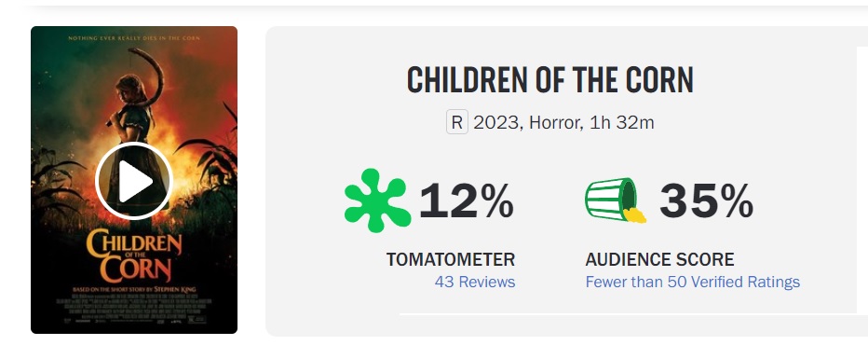
Task: Select the 35% audience score
Action: coord(706,201)
